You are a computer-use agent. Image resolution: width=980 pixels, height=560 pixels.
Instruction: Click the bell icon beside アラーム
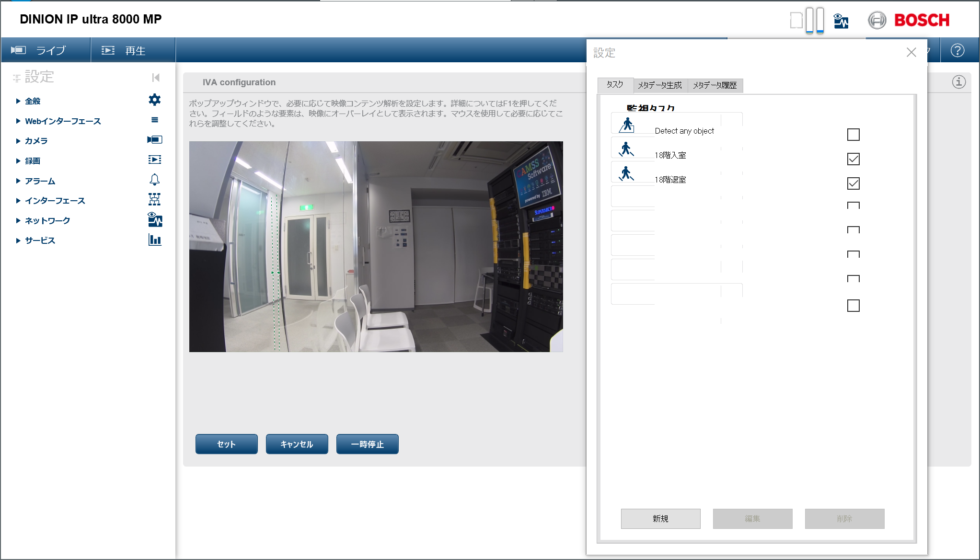(x=154, y=180)
